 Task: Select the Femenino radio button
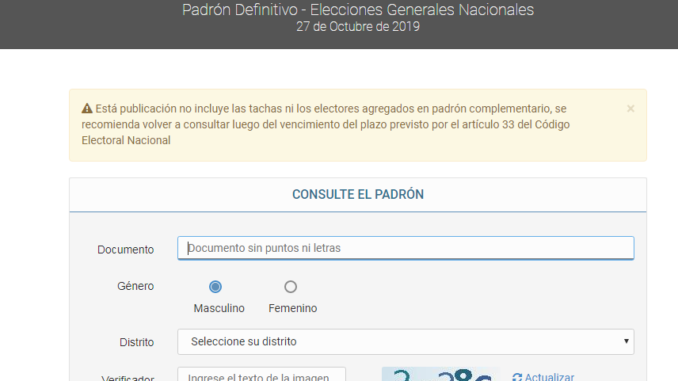291,287
